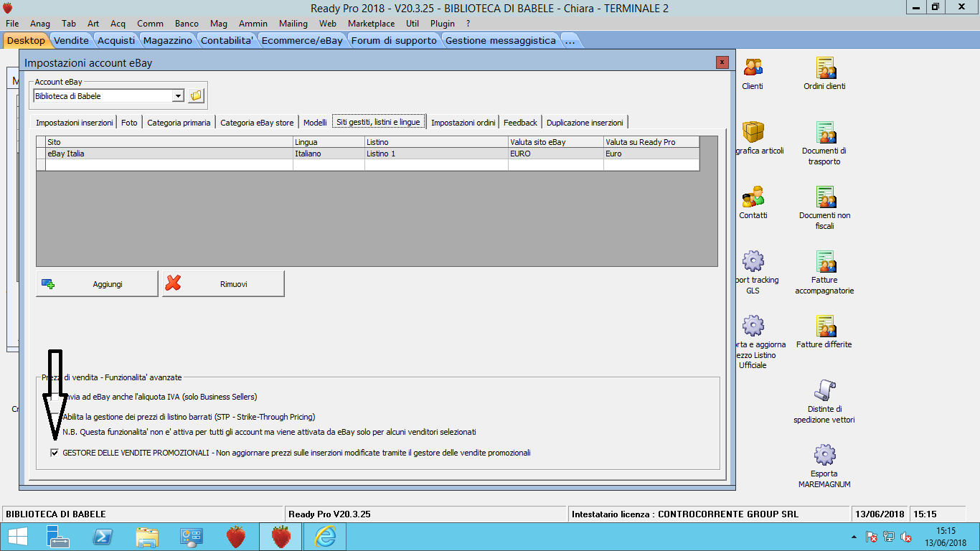Switch to Duplicazione inserzioni tab

click(x=585, y=123)
